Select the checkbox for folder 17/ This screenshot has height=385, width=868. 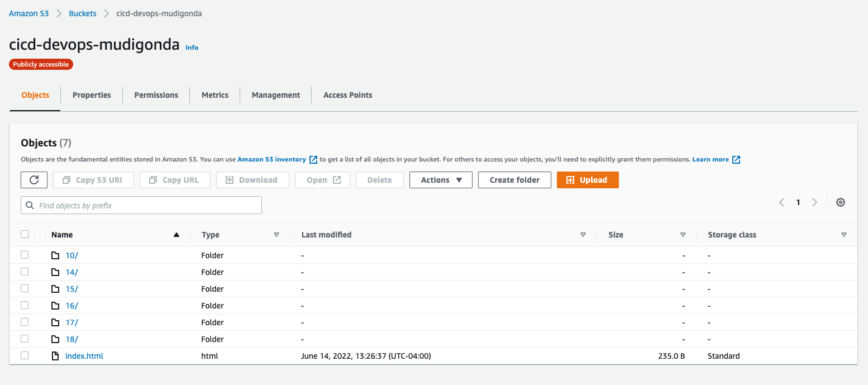[25, 322]
